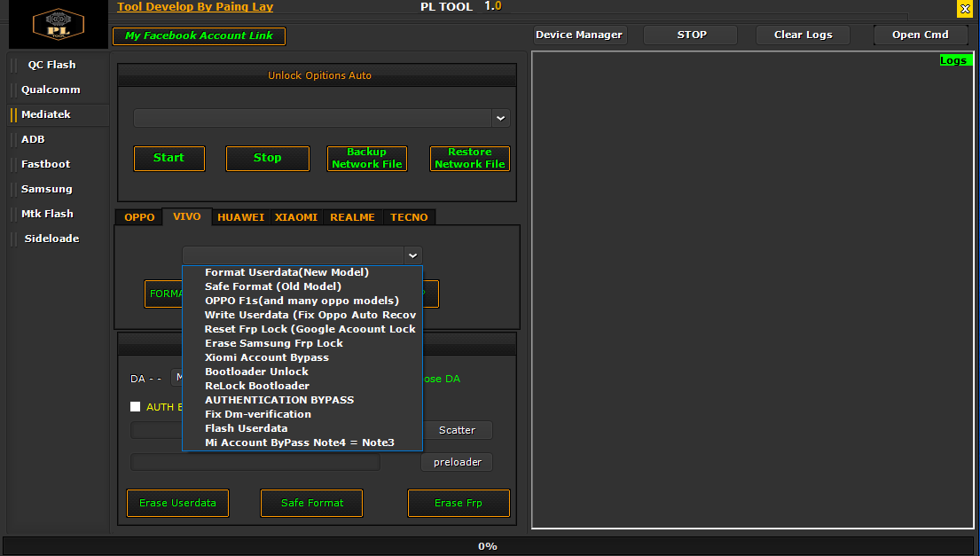The image size is (980, 556).
Task: Click the Erase Userdata button
Action: 177,503
